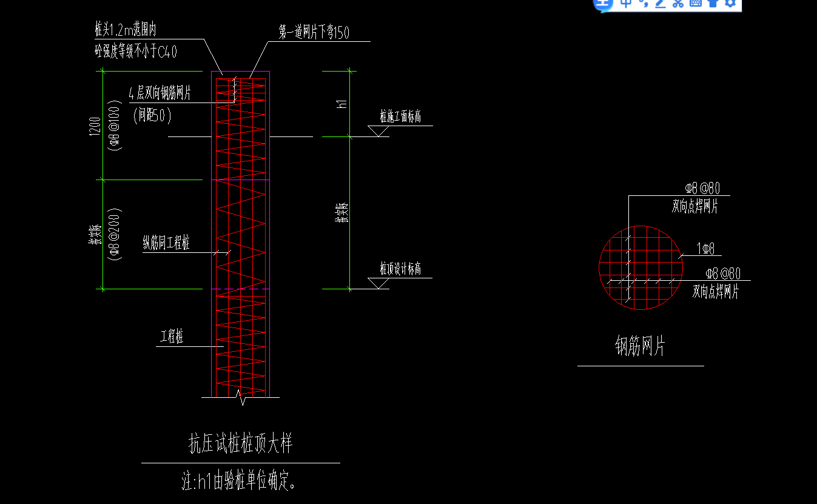Click the title text 抗压试桩桩顶大样
This screenshot has height=504, width=817.
[x=241, y=444]
